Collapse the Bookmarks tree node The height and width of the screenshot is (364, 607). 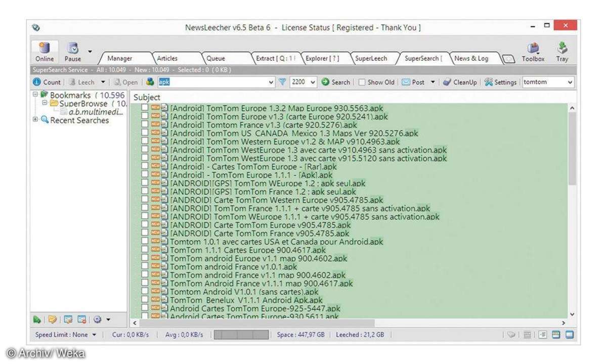(x=35, y=95)
